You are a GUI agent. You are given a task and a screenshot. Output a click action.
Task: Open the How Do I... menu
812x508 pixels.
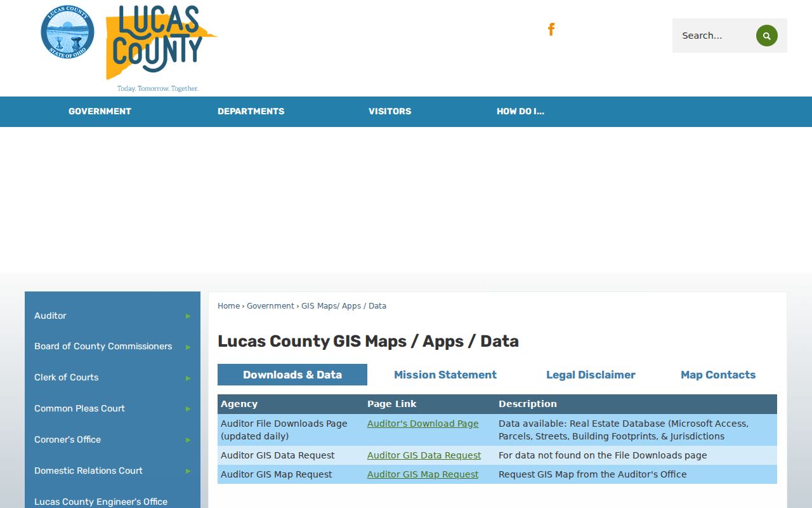520,111
